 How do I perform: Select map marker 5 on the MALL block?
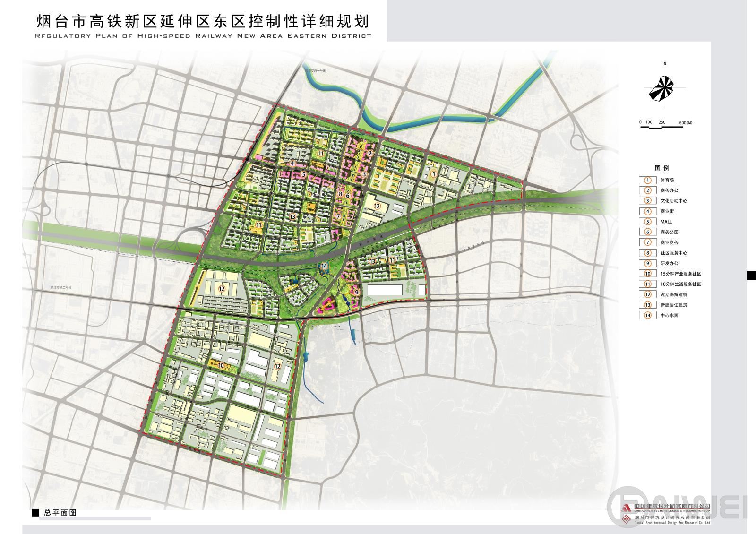coord(304,175)
